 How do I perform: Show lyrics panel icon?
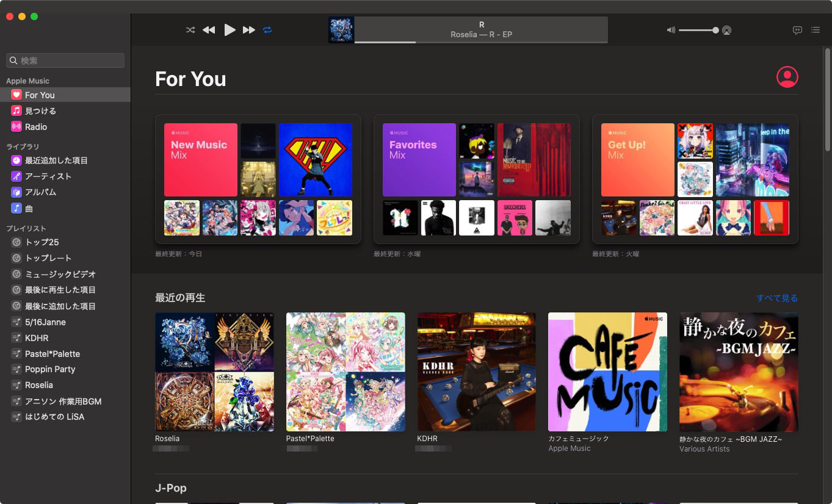(x=797, y=30)
